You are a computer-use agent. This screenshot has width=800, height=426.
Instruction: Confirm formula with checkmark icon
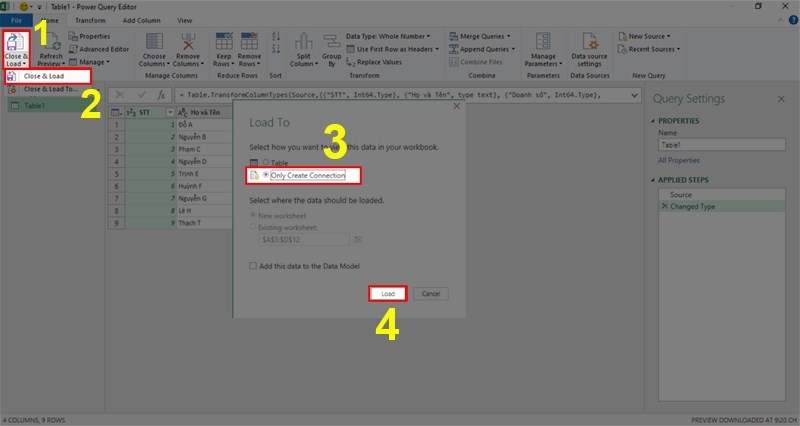pyautogui.click(x=142, y=95)
